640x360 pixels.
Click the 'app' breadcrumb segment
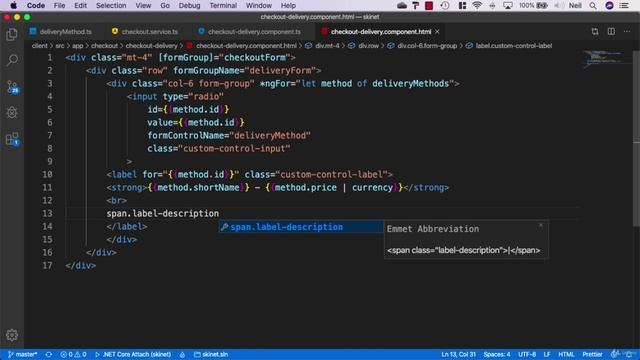click(78, 46)
